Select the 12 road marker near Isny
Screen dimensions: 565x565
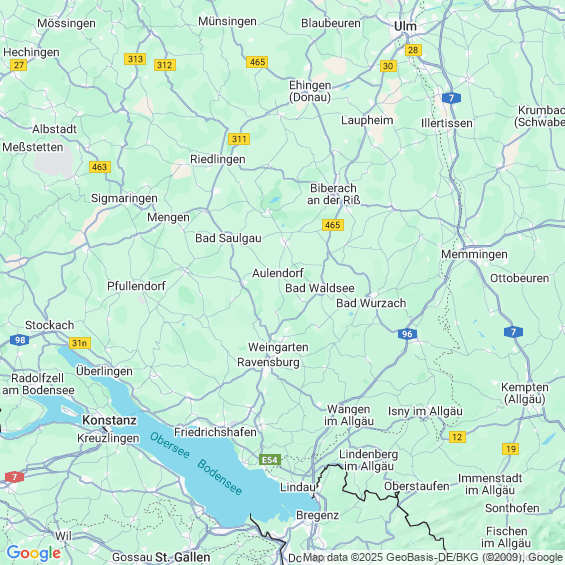pos(457,437)
